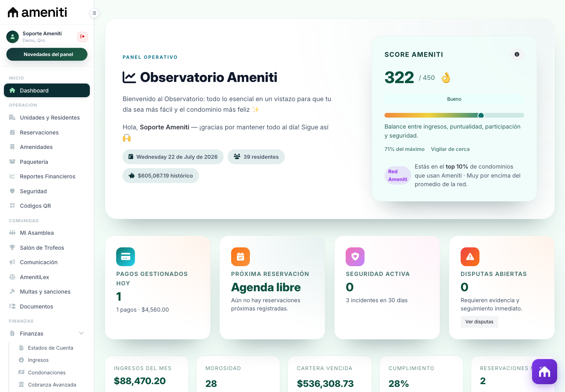Click the Cumplimiento value 28%
The height and width of the screenshot is (392, 565).
399,384
